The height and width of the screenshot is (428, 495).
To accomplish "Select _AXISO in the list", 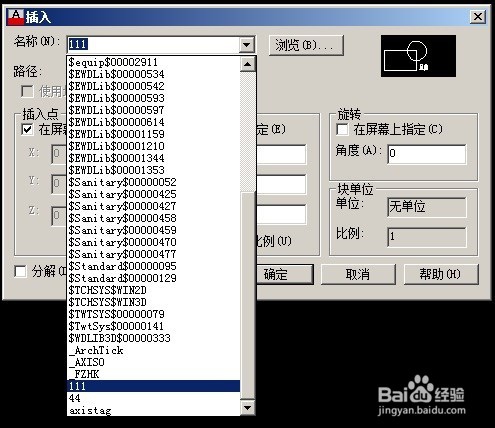I will point(153,362).
